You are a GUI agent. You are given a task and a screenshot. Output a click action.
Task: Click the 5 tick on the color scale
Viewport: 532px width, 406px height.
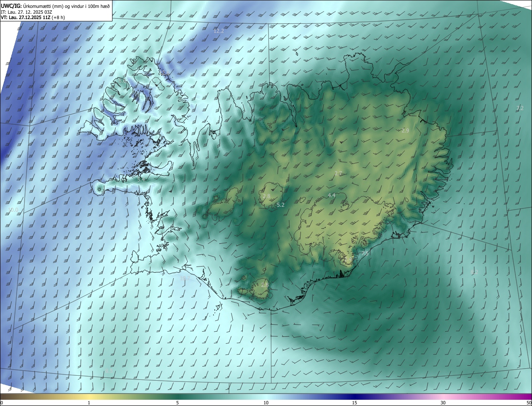(177, 403)
